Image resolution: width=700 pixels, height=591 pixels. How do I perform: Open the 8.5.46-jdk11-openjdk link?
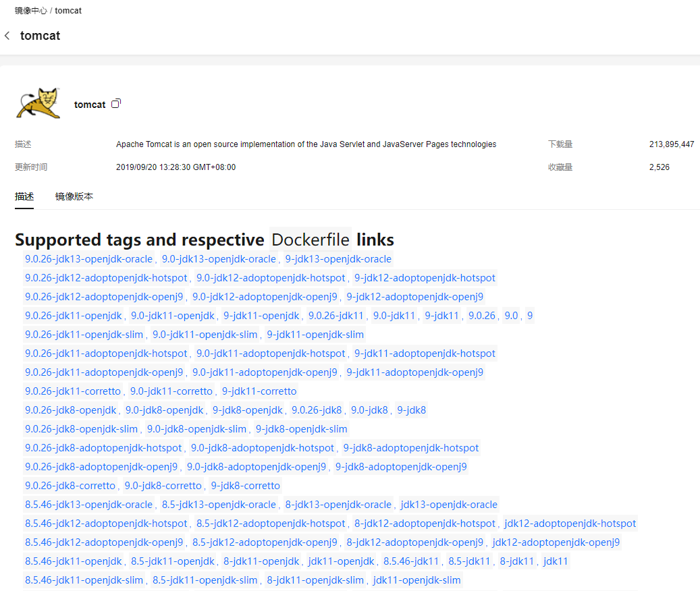[74, 561]
